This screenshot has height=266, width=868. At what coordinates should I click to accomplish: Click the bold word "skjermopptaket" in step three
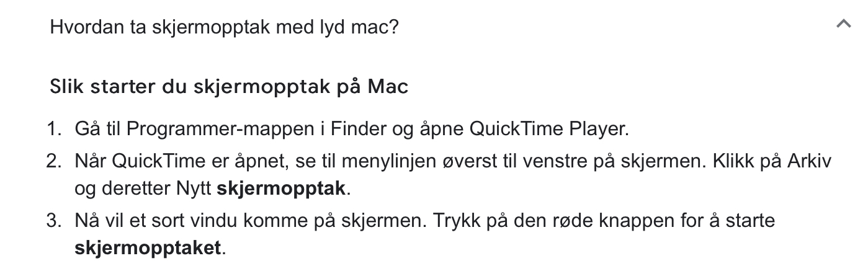tap(148, 248)
